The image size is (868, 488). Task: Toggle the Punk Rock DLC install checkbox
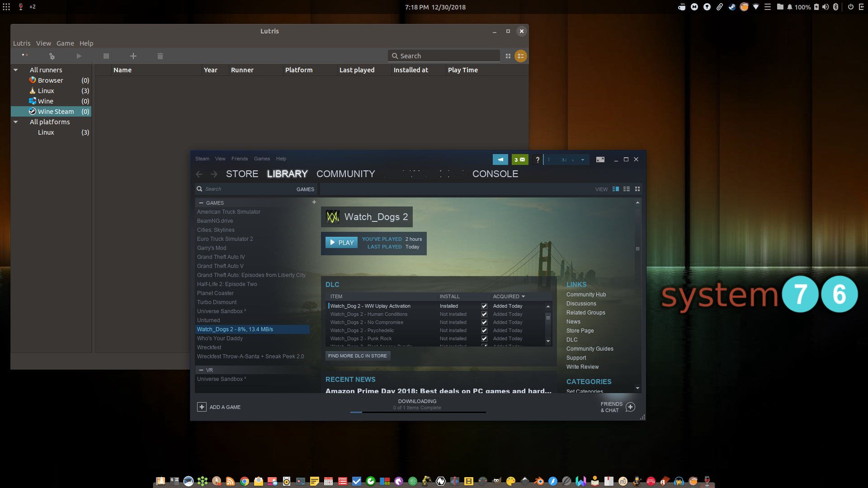484,339
